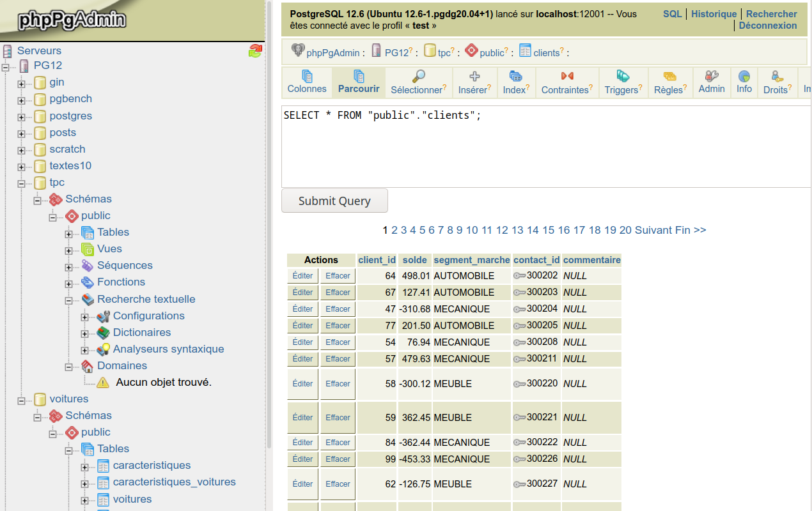The width and height of the screenshot is (812, 511).
Task: Click the clients table icon in breadcrumb
Action: coord(525,50)
